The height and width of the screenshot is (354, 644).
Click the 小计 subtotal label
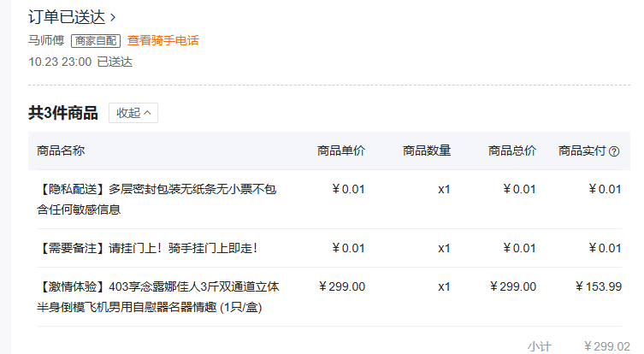coord(539,345)
